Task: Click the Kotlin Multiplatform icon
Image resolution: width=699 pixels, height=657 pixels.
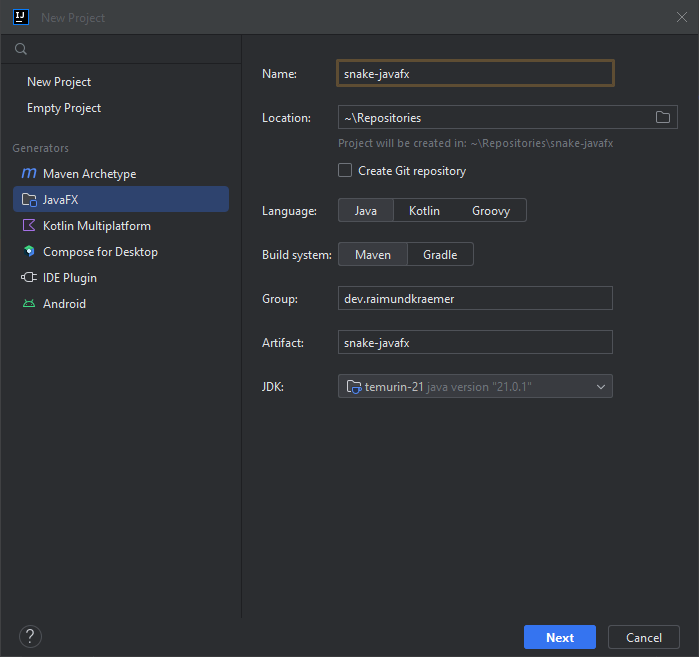Action: point(29,226)
